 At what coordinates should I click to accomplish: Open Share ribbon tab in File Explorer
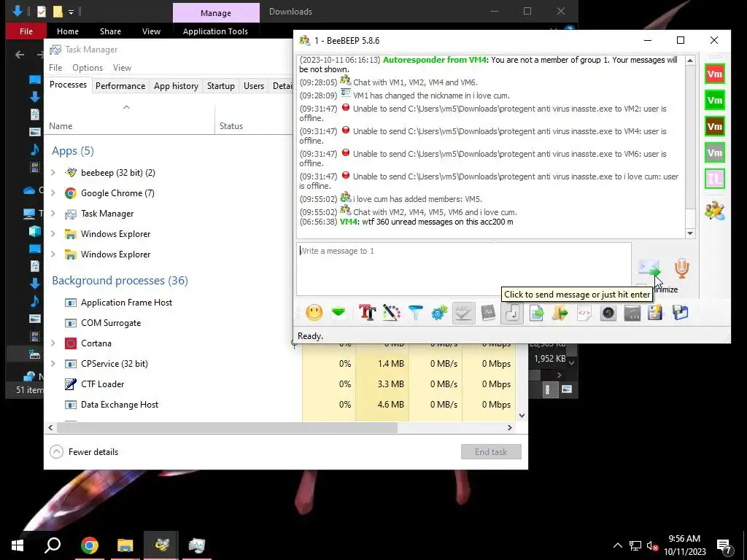pyautogui.click(x=110, y=31)
